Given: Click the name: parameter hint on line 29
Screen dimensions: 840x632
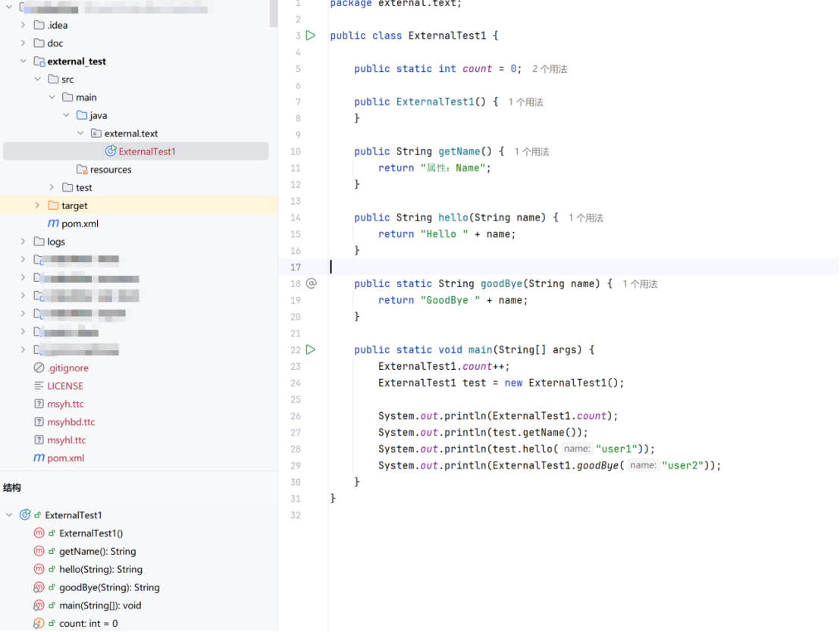Looking at the screenshot, I should pos(643,465).
